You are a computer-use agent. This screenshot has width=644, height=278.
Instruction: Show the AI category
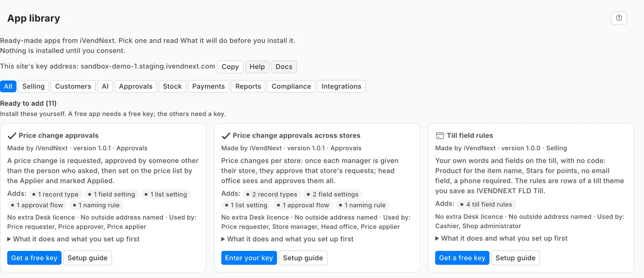point(105,86)
